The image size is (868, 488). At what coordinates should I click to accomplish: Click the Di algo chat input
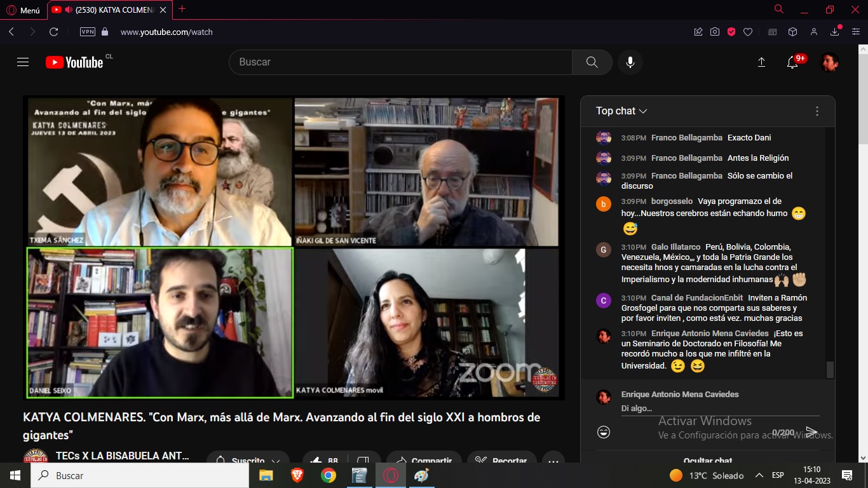[720, 409]
